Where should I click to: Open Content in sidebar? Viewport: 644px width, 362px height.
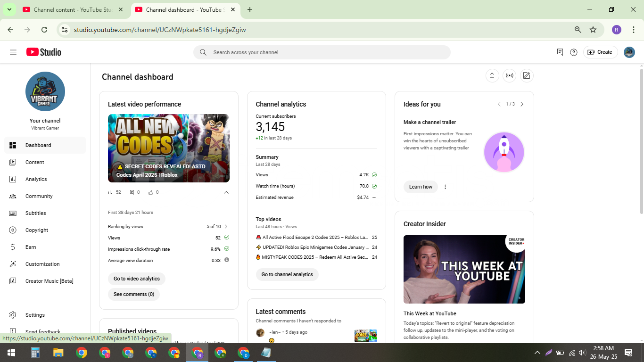pyautogui.click(x=45, y=162)
